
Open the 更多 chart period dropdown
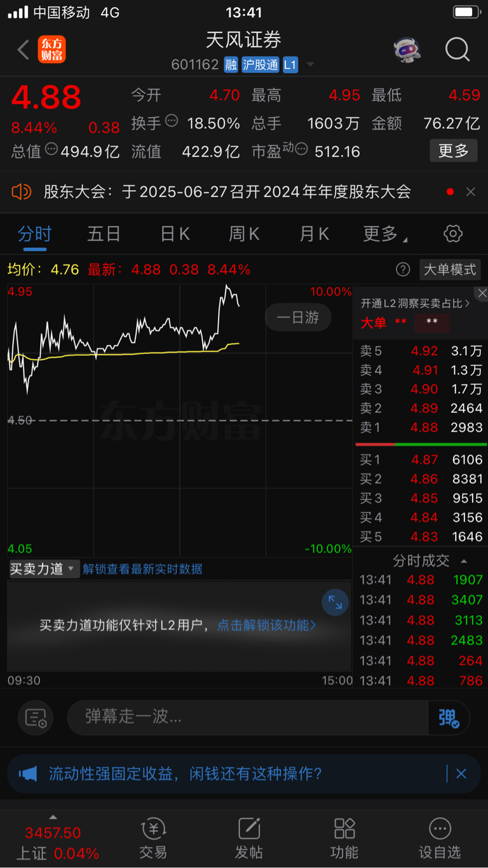(386, 234)
